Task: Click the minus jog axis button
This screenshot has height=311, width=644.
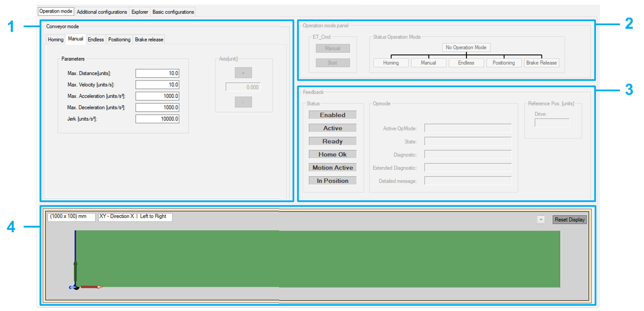Action: coord(243,102)
